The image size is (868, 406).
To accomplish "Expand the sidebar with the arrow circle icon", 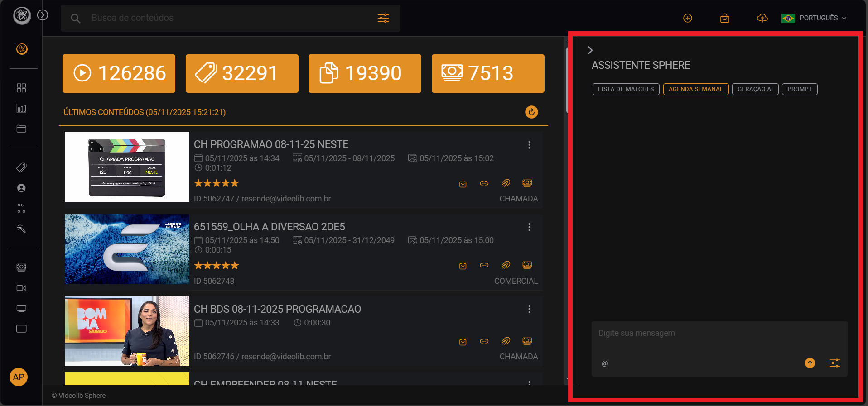I will 43,15.
